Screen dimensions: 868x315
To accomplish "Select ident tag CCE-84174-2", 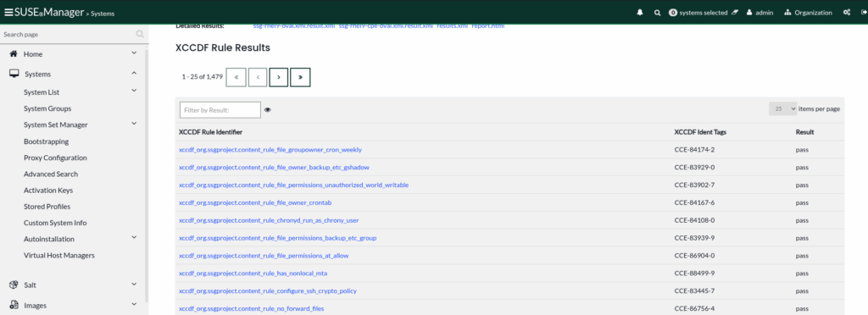I will (695, 150).
